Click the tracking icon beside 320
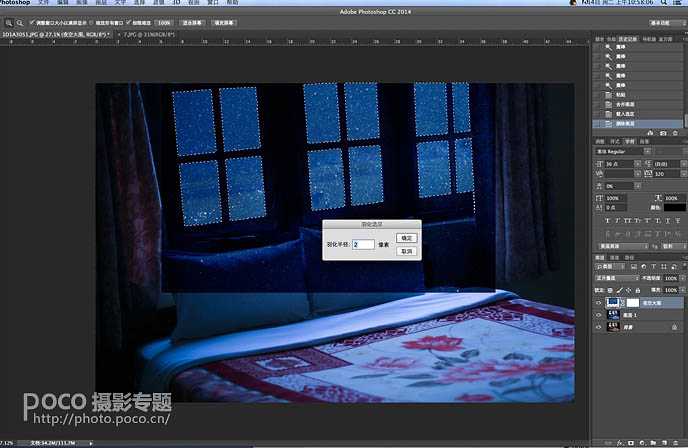688x448 pixels. (648, 174)
